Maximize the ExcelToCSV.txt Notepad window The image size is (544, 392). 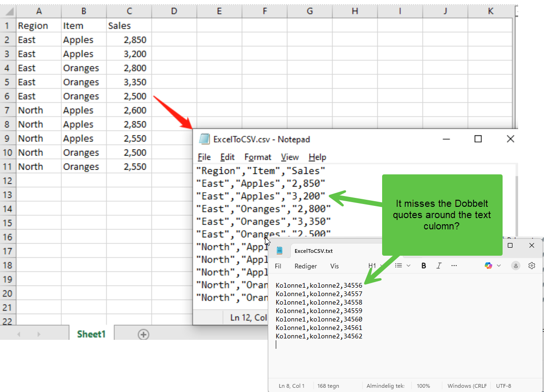coord(510,245)
